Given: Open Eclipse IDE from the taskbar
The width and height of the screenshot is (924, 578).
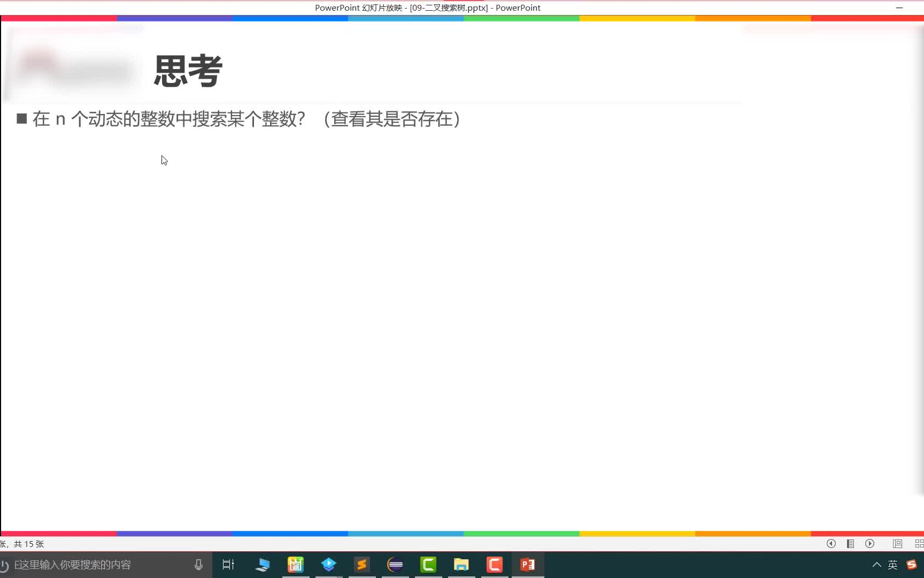Looking at the screenshot, I should pyautogui.click(x=395, y=565).
